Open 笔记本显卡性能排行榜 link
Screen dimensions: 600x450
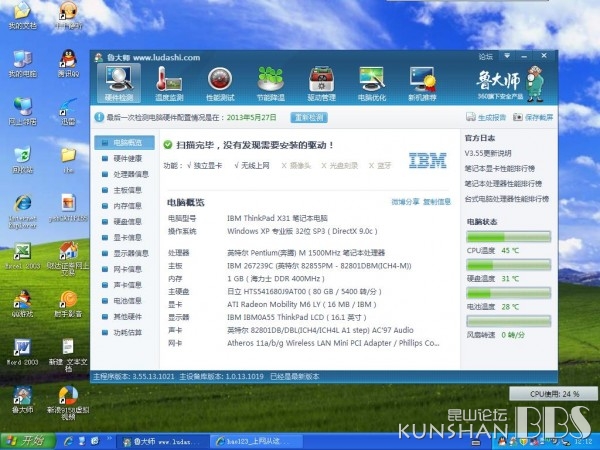pos(500,168)
